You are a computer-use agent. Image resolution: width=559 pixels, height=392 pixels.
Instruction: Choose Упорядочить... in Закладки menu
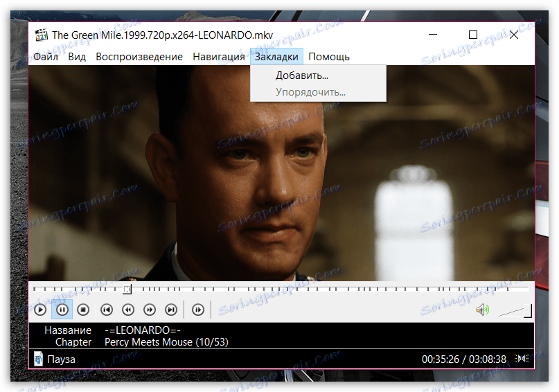318,92
